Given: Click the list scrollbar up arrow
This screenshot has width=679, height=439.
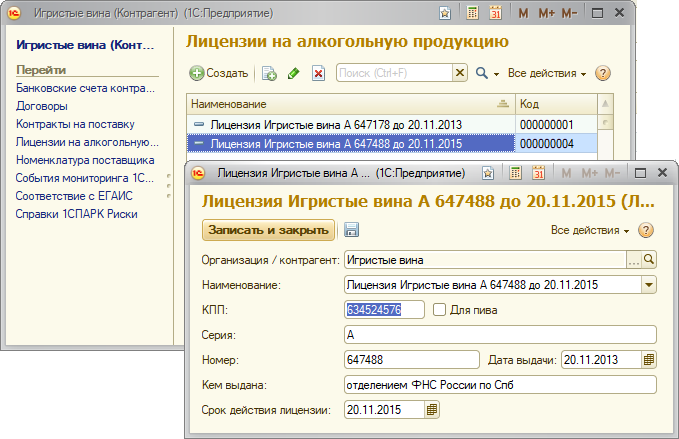Looking at the screenshot, I should point(605,104).
